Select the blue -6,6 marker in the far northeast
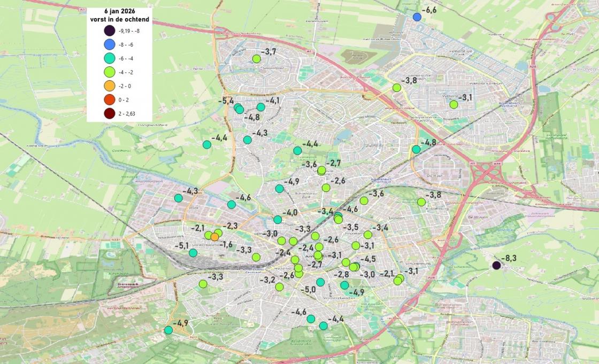 coord(418,16)
